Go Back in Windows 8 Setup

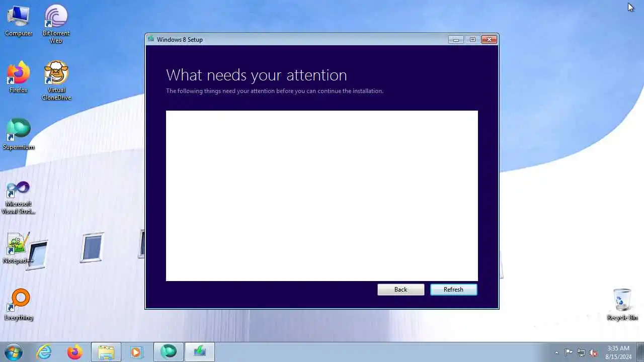click(x=400, y=290)
